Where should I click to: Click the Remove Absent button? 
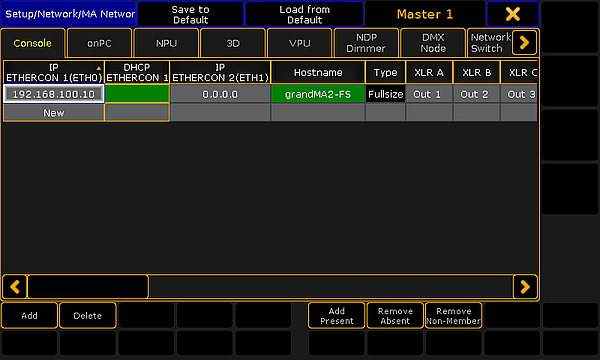395,316
